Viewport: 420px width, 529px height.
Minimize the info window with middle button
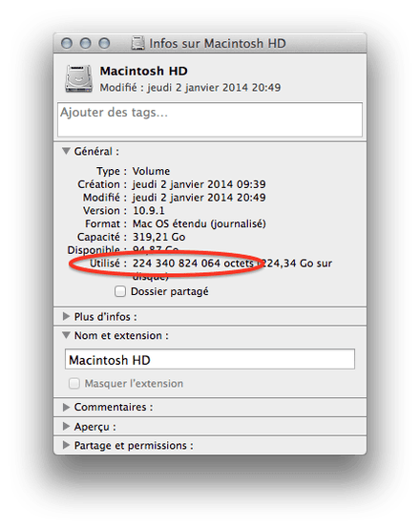click(x=85, y=43)
